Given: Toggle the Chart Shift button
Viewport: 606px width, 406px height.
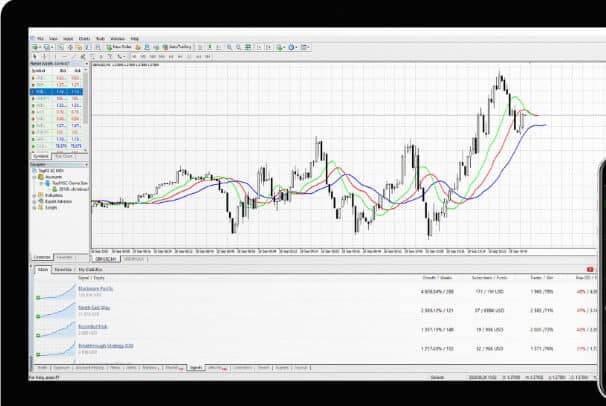Looking at the screenshot, I should (x=269, y=47).
